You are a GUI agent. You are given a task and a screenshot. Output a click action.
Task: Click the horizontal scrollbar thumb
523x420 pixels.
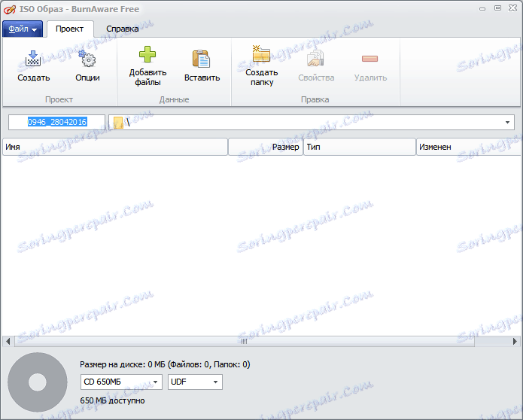coord(244,341)
